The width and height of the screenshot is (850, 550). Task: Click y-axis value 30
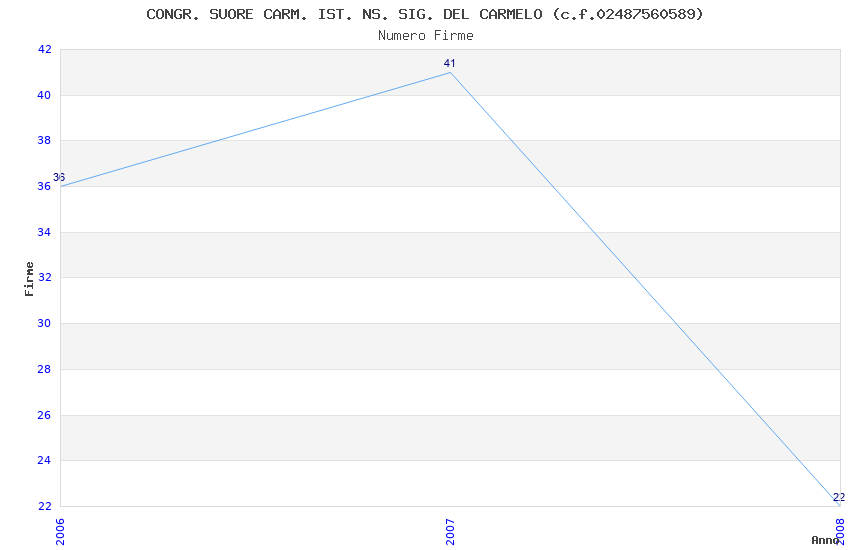(44, 323)
